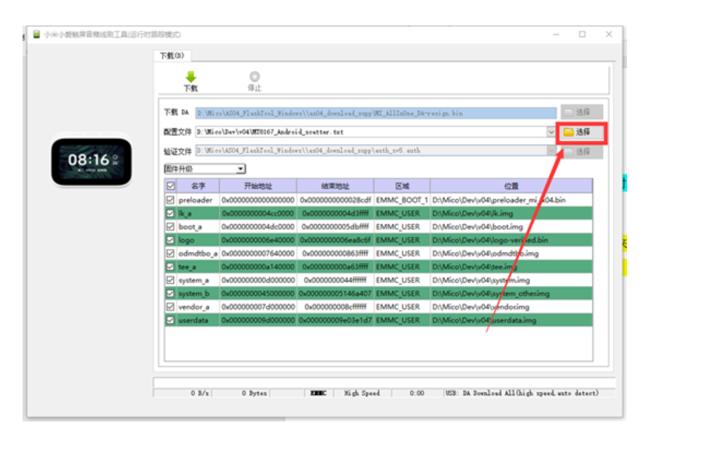
Task: Click USB DA Download All status text
Action: 522,393
